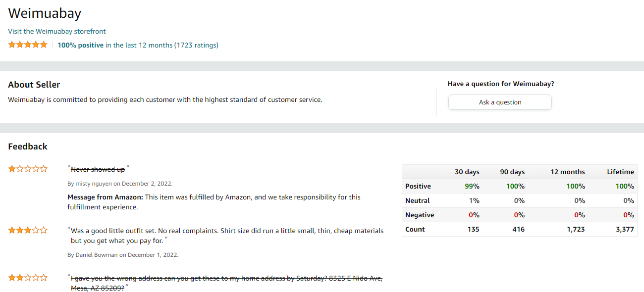Click the struck-through "Never showed up" comment
This screenshot has height=292, width=644.
pyautogui.click(x=98, y=169)
